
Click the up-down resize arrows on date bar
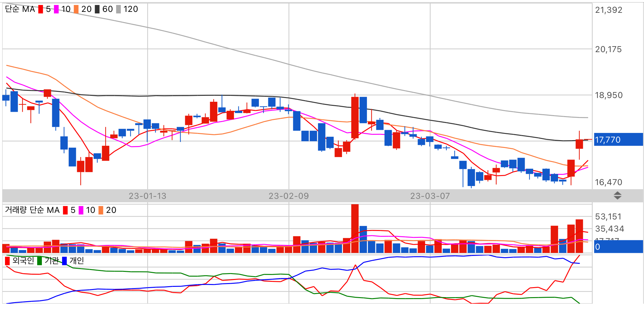pyautogui.click(x=617, y=196)
